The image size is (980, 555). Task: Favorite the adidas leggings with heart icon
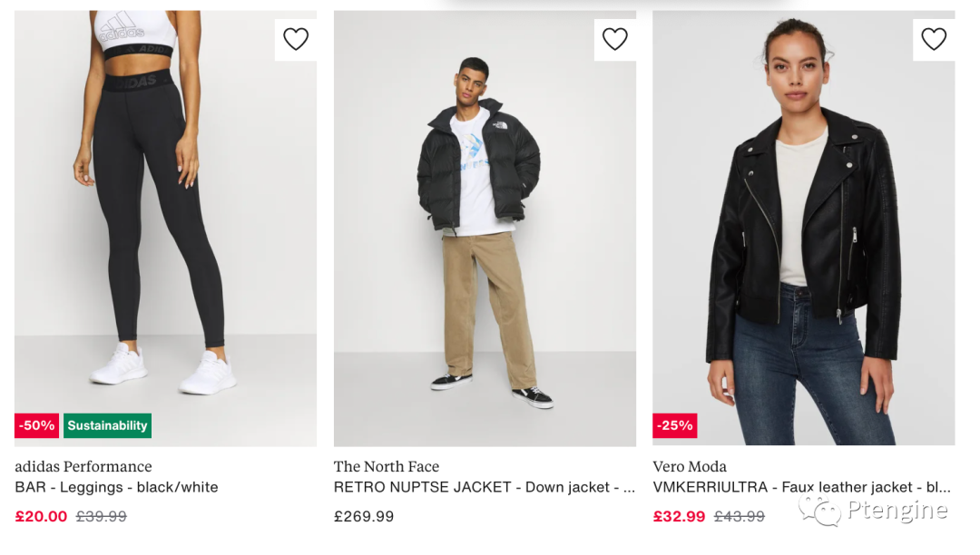(x=296, y=39)
